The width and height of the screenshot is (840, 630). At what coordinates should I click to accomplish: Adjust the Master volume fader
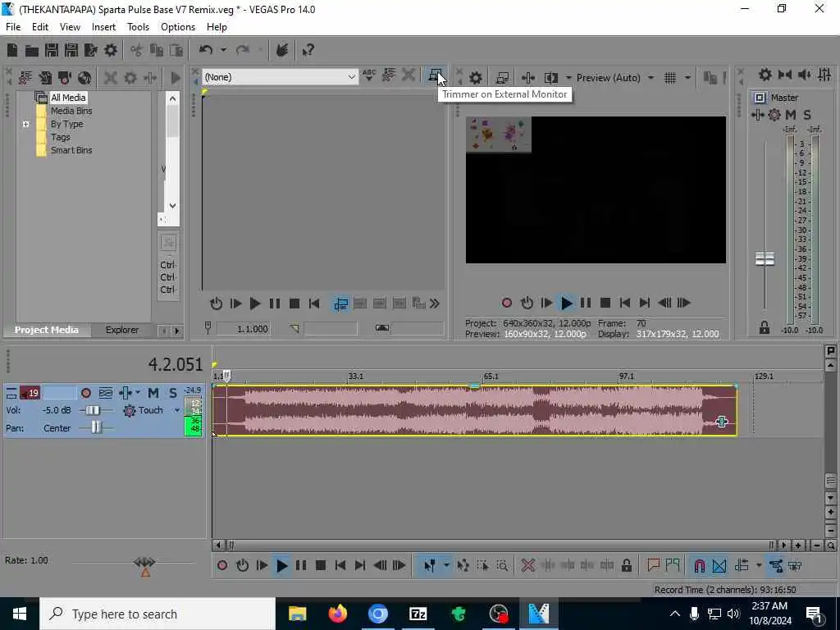765,258
